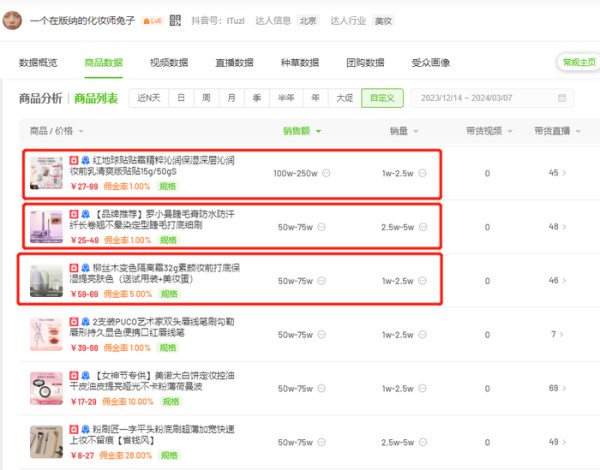
Task: Select 日 time range
Action: [x=181, y=98]
